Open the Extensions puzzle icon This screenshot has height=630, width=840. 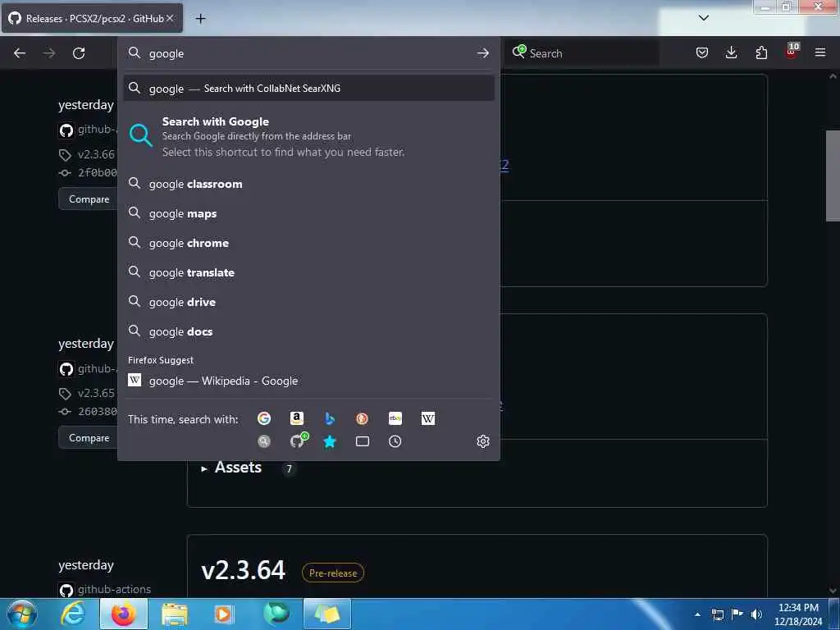761,52
